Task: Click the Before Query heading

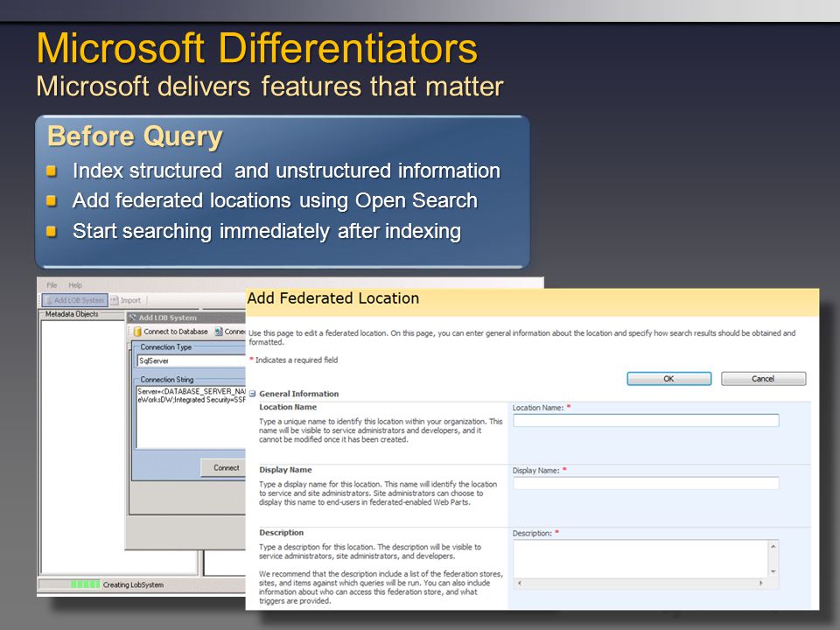Action: point(135,136)
